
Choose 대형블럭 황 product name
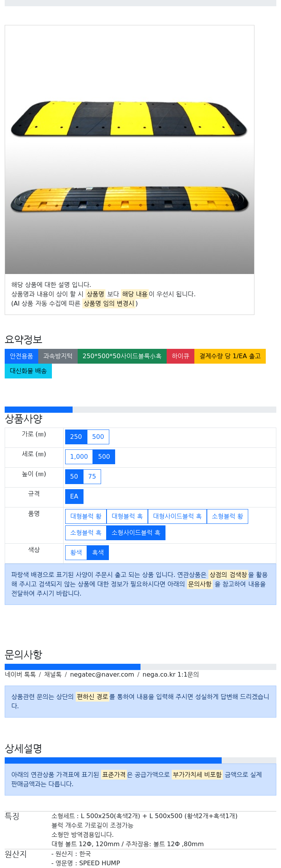pyautogui.click(x=86, y=516)
